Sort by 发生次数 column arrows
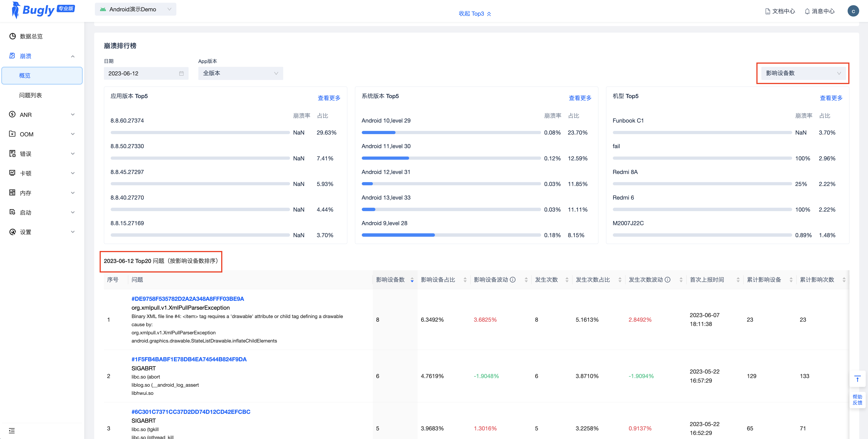The height and width of the screenshot is (439, 868). click(x=567, y=280)
